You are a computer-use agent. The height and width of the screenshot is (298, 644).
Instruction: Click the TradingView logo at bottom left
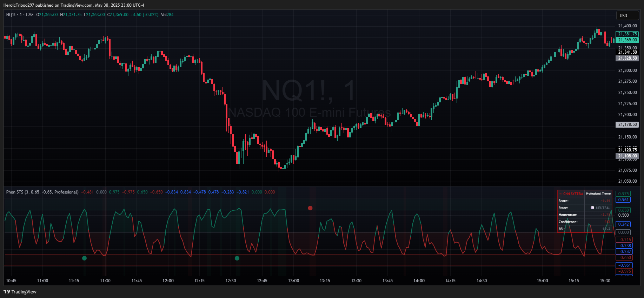tap(20, 292)
